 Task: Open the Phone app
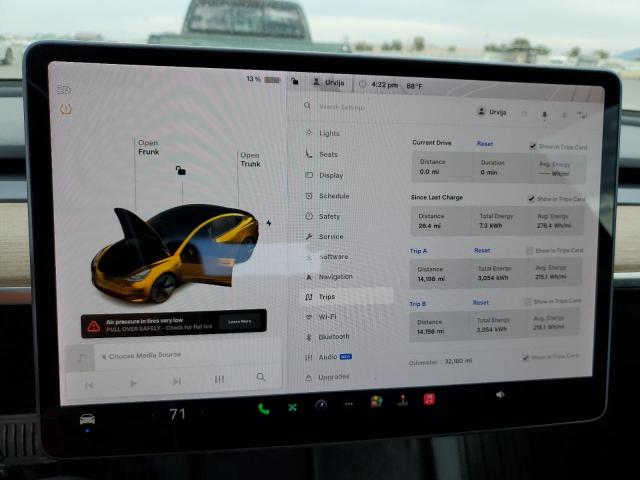tap(264, 409)
